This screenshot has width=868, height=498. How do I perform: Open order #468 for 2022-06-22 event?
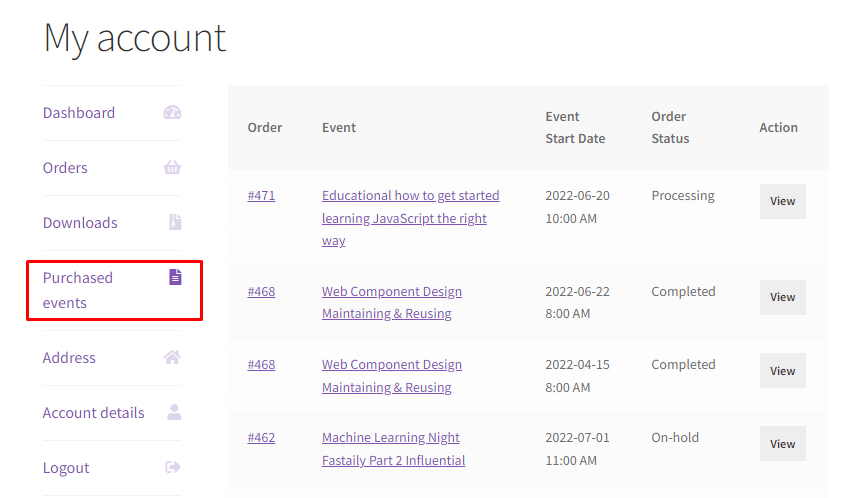click(x=261, y=291)
